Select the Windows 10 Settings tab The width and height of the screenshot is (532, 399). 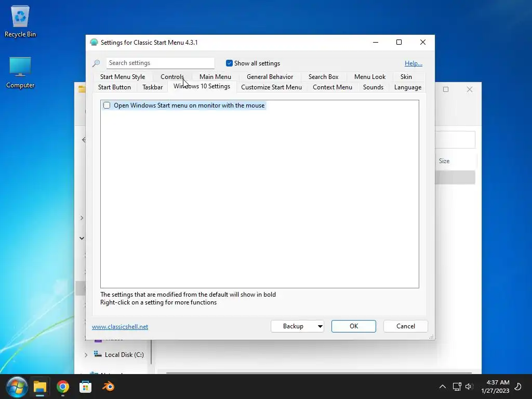(x=202, y=86)
